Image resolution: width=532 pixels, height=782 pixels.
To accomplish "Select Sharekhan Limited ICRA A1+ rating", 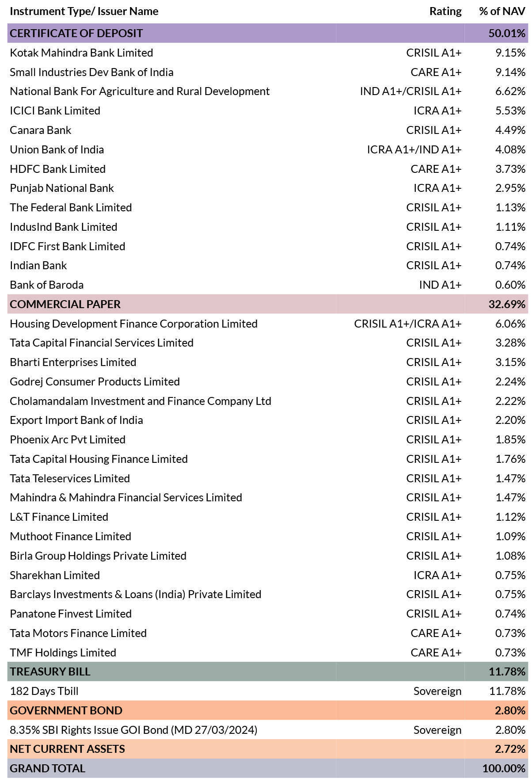I will (437, 575).
